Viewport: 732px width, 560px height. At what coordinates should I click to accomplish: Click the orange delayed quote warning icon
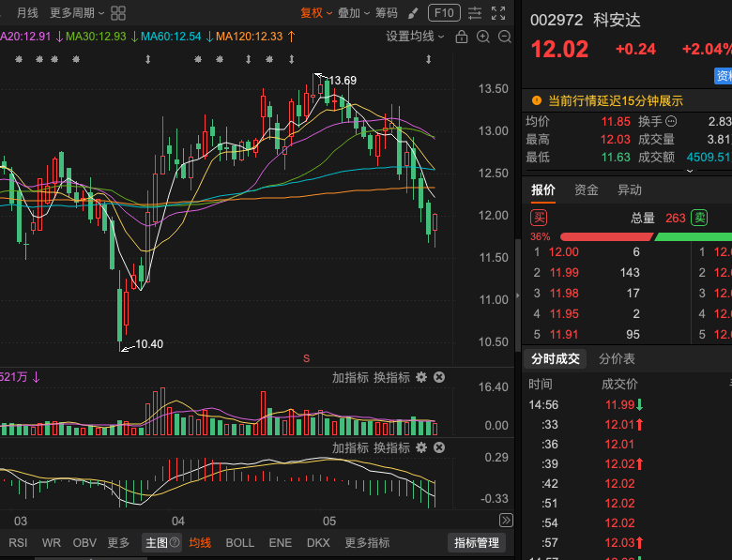pos(537,100)
